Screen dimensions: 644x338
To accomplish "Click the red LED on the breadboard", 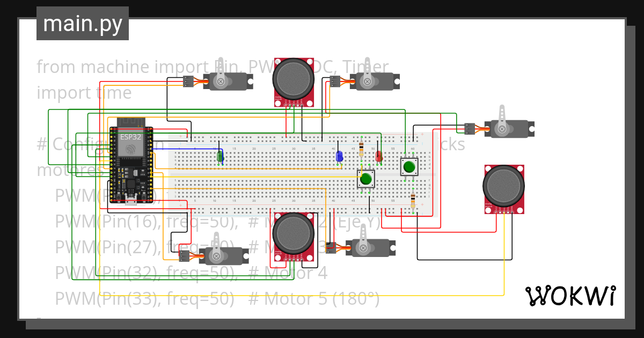I will point(379,156).
